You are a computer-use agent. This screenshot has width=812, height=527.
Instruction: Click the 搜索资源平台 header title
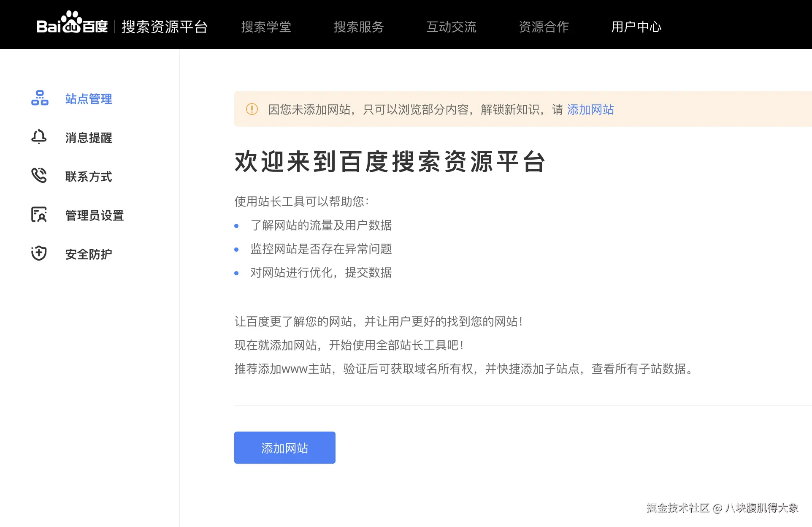165,27
